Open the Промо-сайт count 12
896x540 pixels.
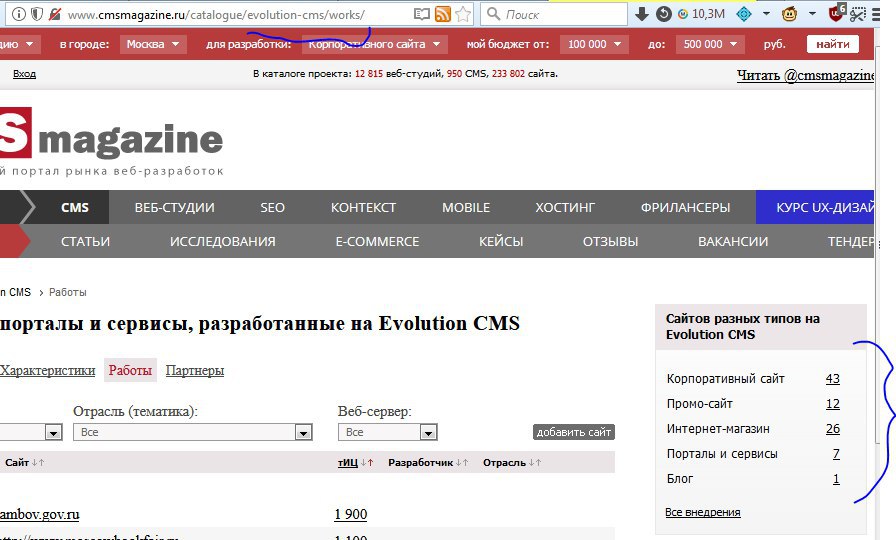click(x=833, y=403)
